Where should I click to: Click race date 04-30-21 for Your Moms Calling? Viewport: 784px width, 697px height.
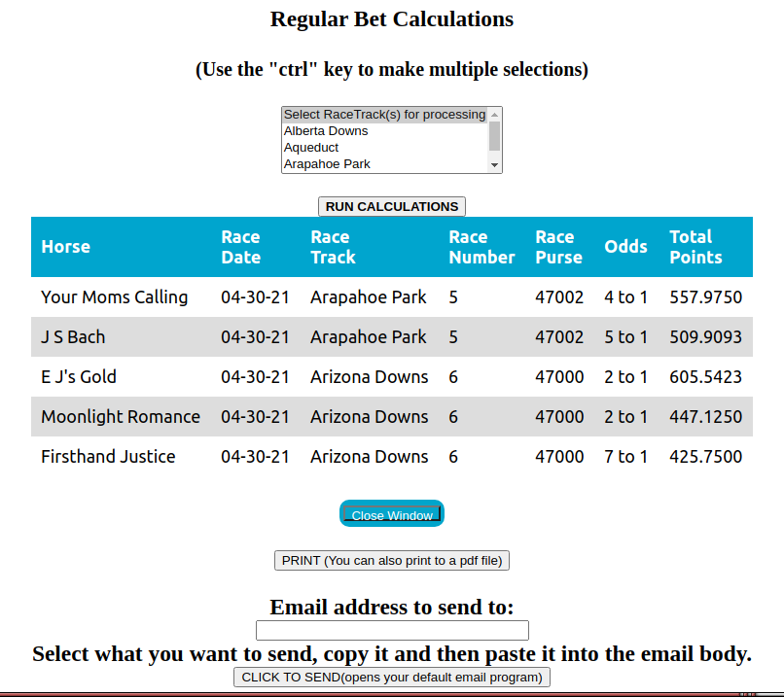tap(255, 296)
